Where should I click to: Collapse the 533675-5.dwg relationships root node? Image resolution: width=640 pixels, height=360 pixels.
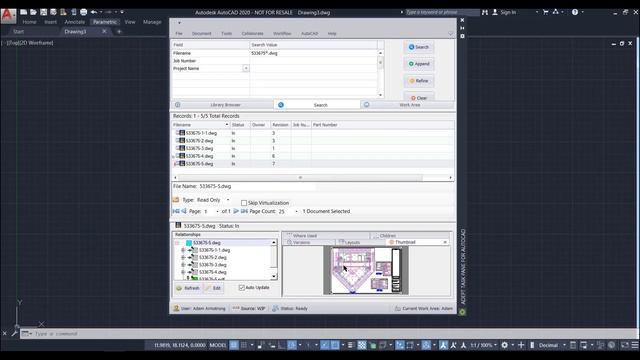[x=177, y=243]
